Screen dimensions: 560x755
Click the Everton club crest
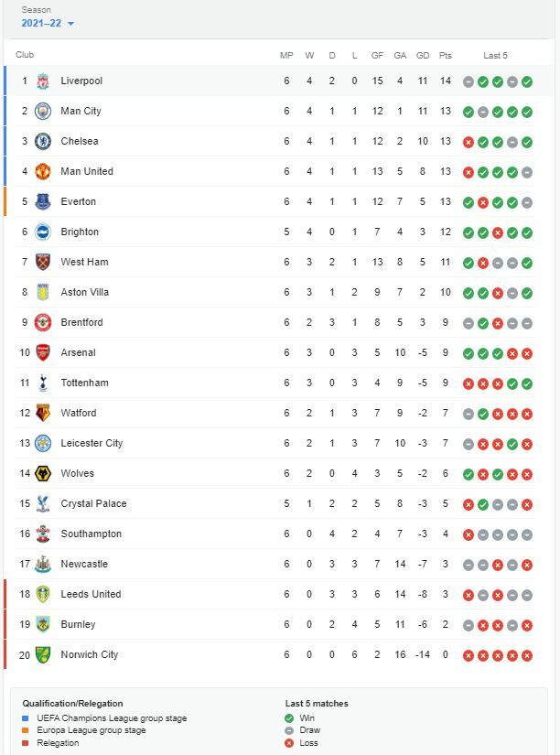click(x=43, y=202)
